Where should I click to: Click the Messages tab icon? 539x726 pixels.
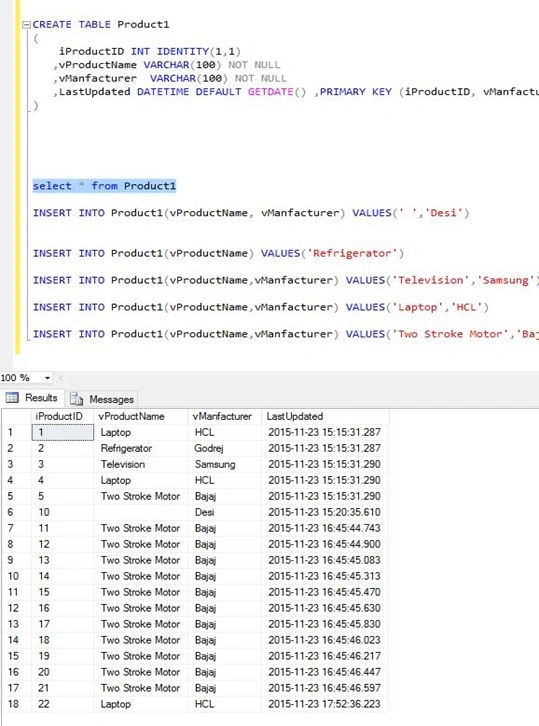click(76, 399)
